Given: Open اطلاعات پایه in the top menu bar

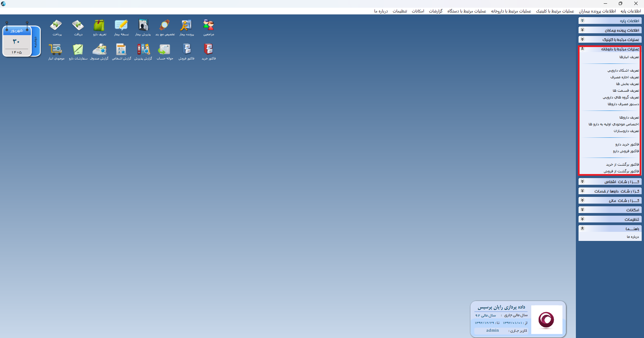Looking at the screenshot, I should (631, 11).
